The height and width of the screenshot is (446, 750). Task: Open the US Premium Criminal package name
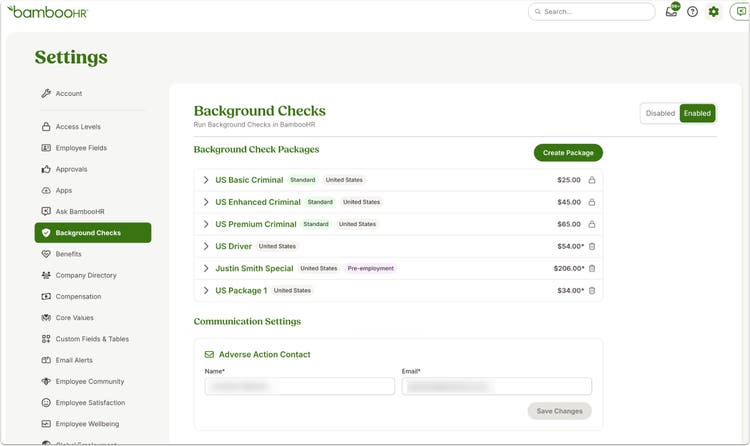point(256,224)
